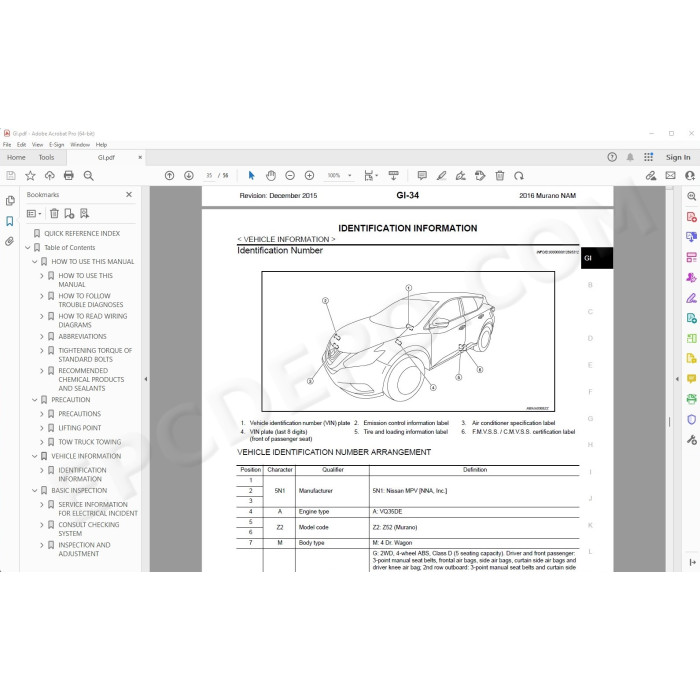Collapse the left navigation pane arrow
700x700 pixels.
[x=146, y=379]
